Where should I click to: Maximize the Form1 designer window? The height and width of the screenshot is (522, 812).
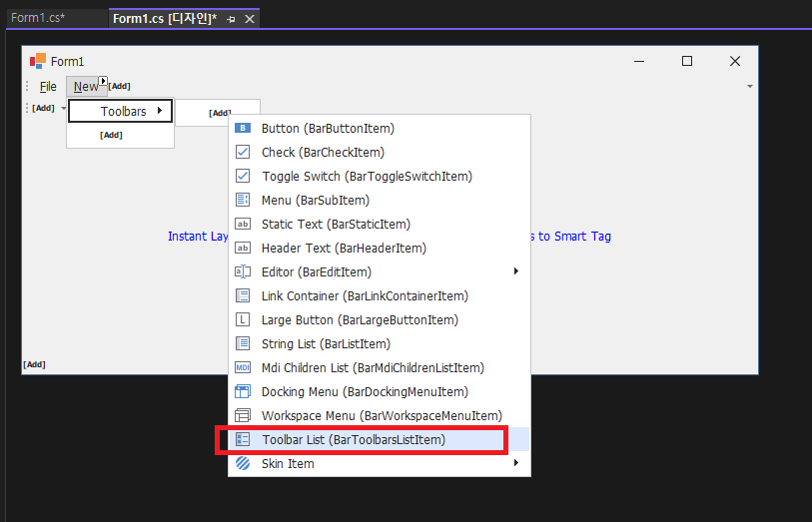click(687, 61)
